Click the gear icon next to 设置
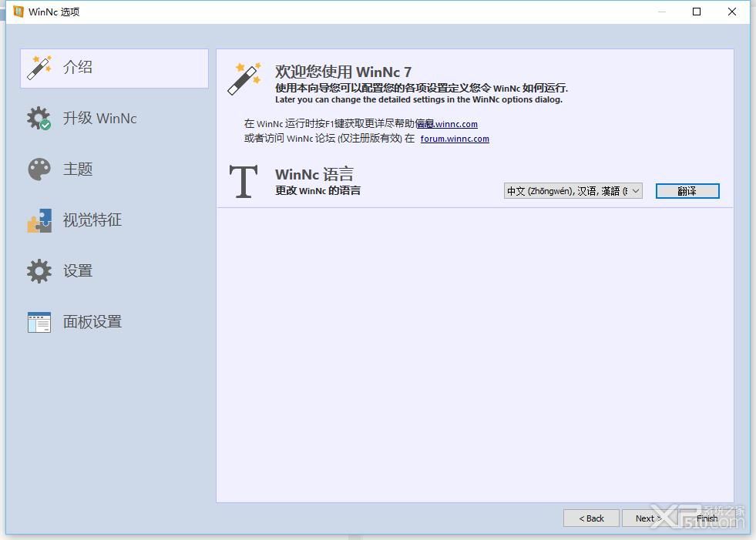The height and width of the screenshot is (540, 756). (x=39, y=271)
